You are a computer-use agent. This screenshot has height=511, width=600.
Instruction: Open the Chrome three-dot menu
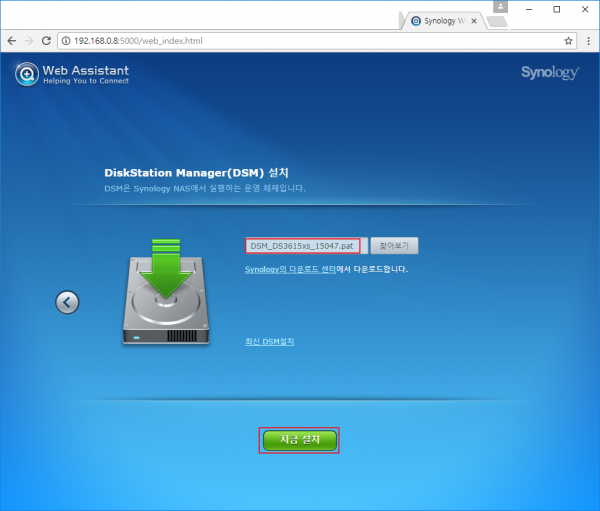point(587,41)
